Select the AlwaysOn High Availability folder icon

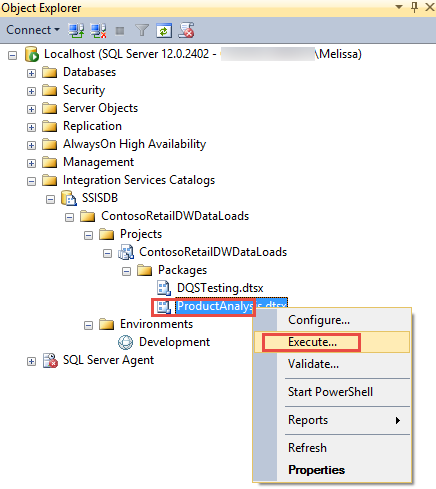pyautogui.click(x=50, y=144)
